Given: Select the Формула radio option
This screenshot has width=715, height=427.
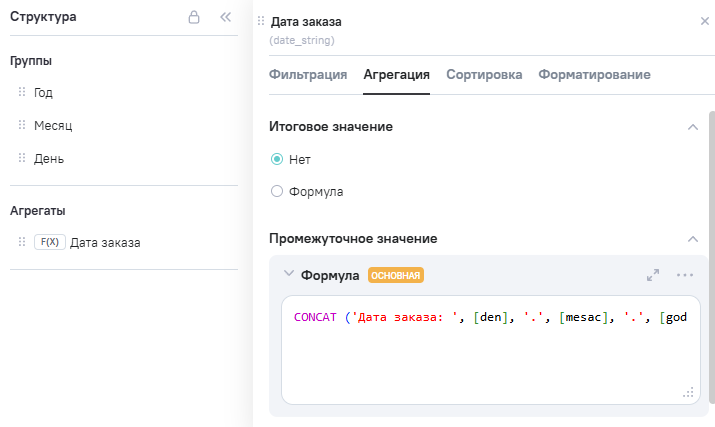Looking at the screenshot, I should pos(277,191).
